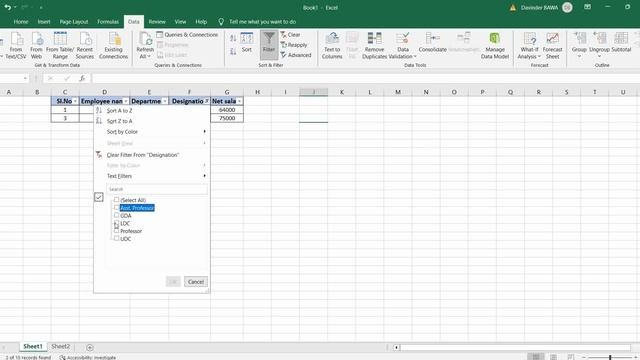This screenshot has width=640, height=360.
Task: Click the Group outline icon
Action: click(x=579, y=44)
